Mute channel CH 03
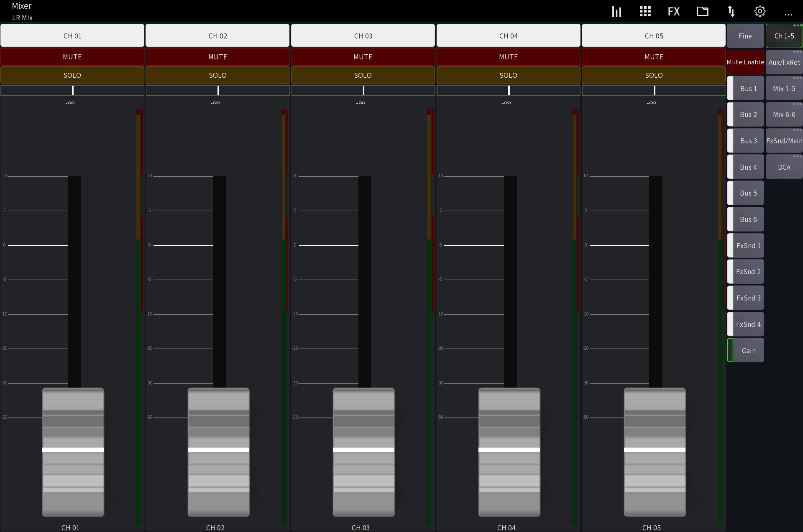Viewport: 803px width, 532px height. point(363,57)
